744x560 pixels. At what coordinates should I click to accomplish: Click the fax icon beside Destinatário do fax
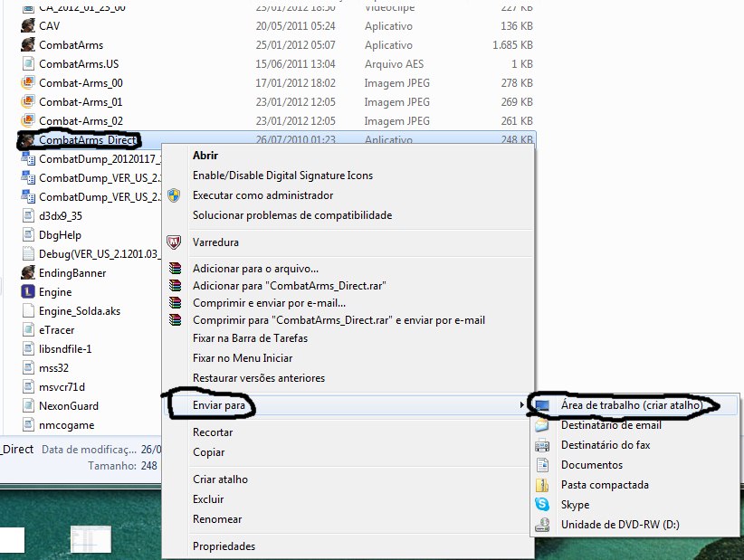542,445
